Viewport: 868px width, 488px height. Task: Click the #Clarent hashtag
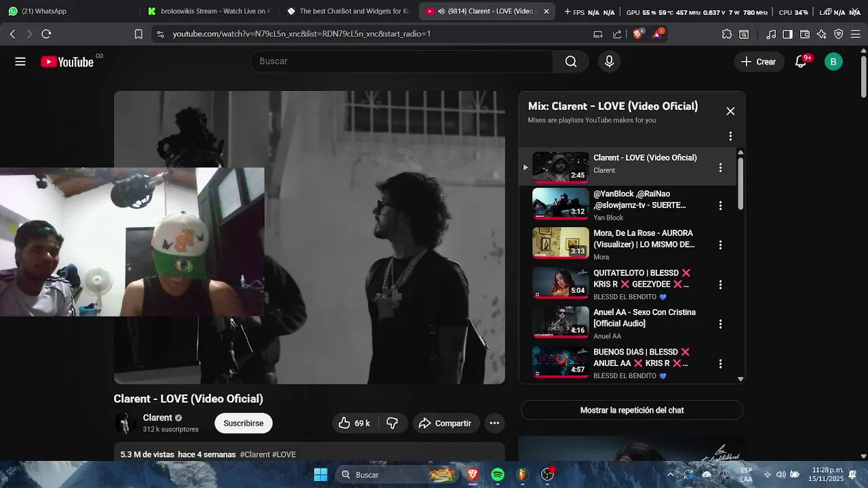255,455
